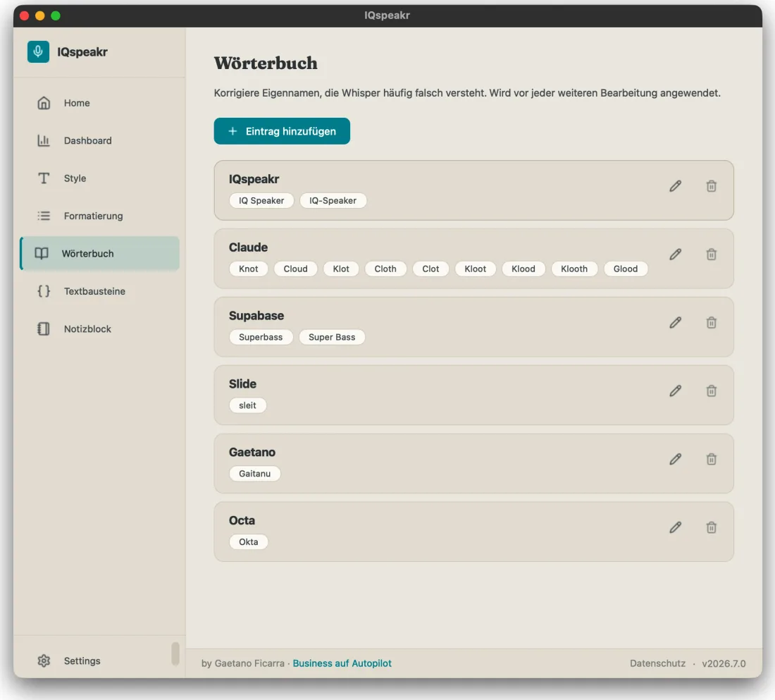Delete the IQspeakr entry via trash icon
Viewport: 775px width, 700px height.
[x=712, y=186]
